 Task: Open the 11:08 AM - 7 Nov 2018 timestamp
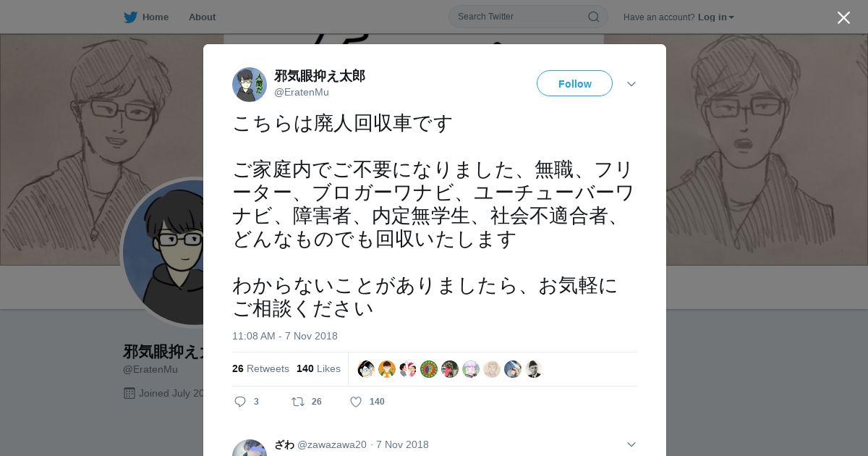click(285, 336)
